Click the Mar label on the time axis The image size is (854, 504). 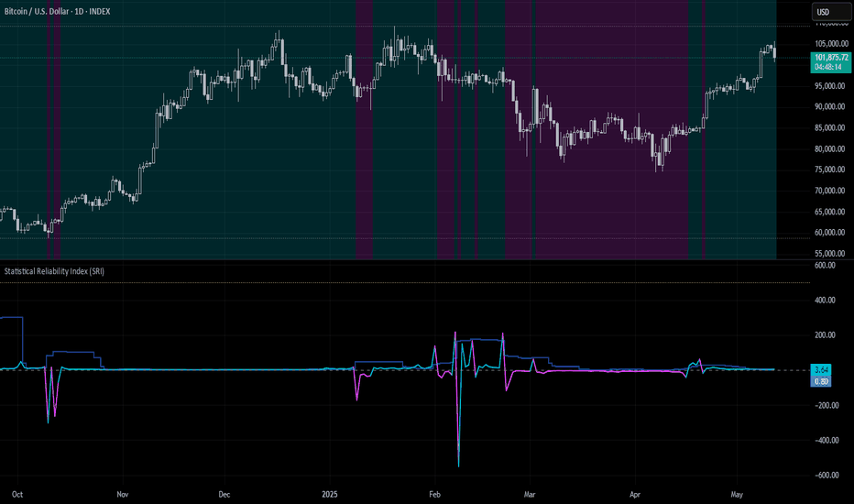[x=530, y=495]
